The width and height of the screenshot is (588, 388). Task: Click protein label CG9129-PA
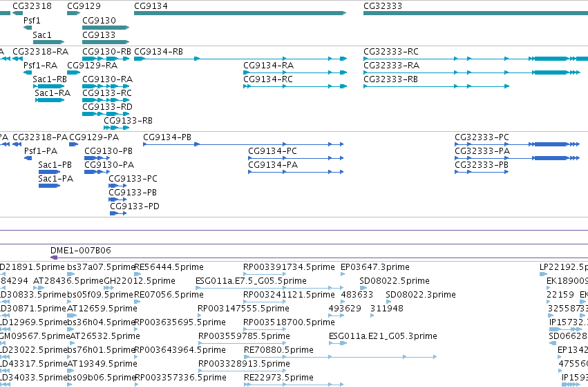coord(94,137)
